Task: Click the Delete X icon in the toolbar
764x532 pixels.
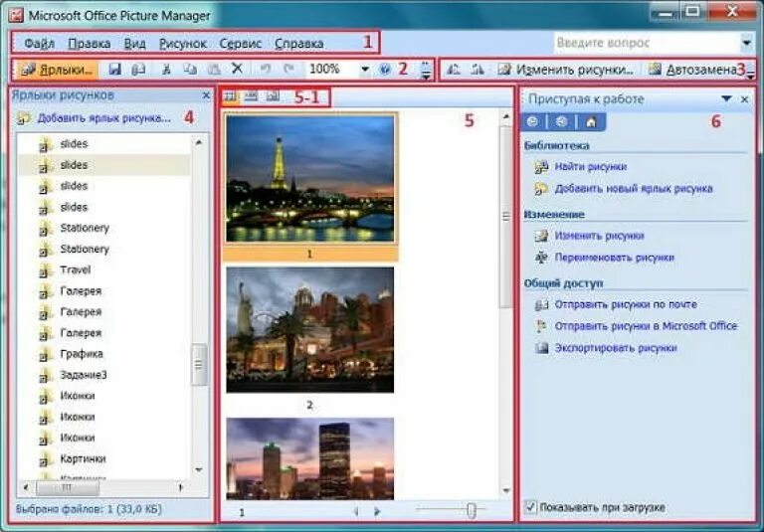Action: tap(237, 69)
